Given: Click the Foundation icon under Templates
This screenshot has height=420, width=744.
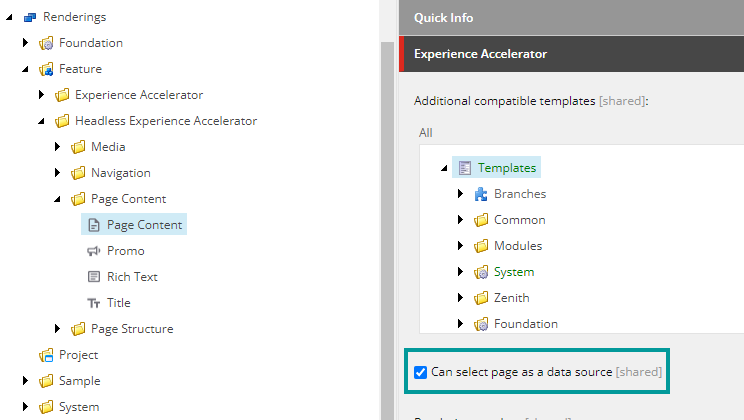Looking at the screenshot, I should pyautogui.click(x=481, y=324).
